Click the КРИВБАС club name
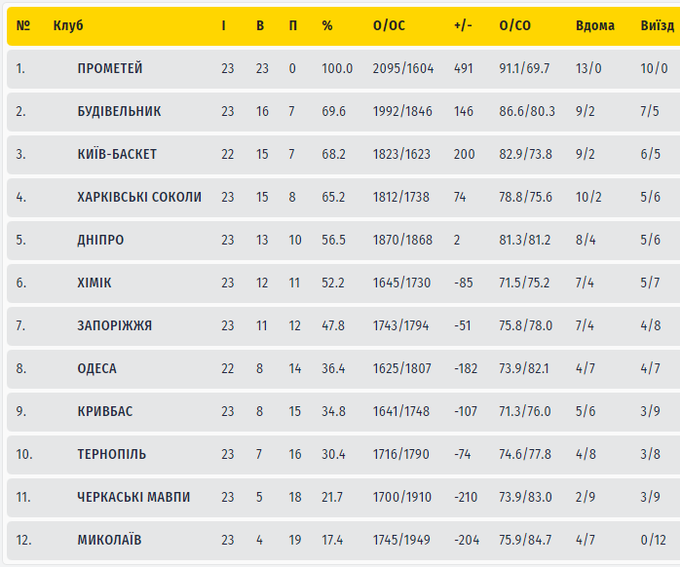This screenshot has width=680, height=567. tap(105, 411)
